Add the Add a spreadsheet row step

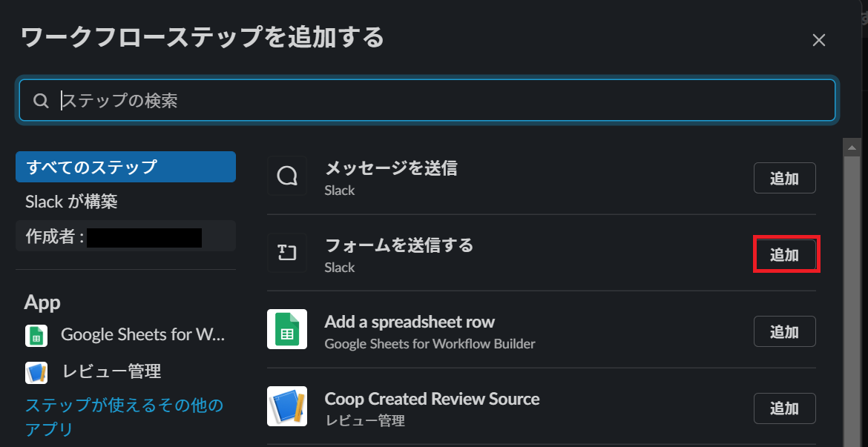point(784,331)
